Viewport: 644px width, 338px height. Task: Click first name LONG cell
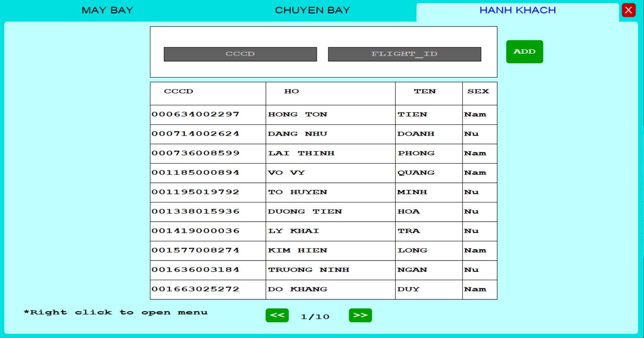click(x=429, y=251)
